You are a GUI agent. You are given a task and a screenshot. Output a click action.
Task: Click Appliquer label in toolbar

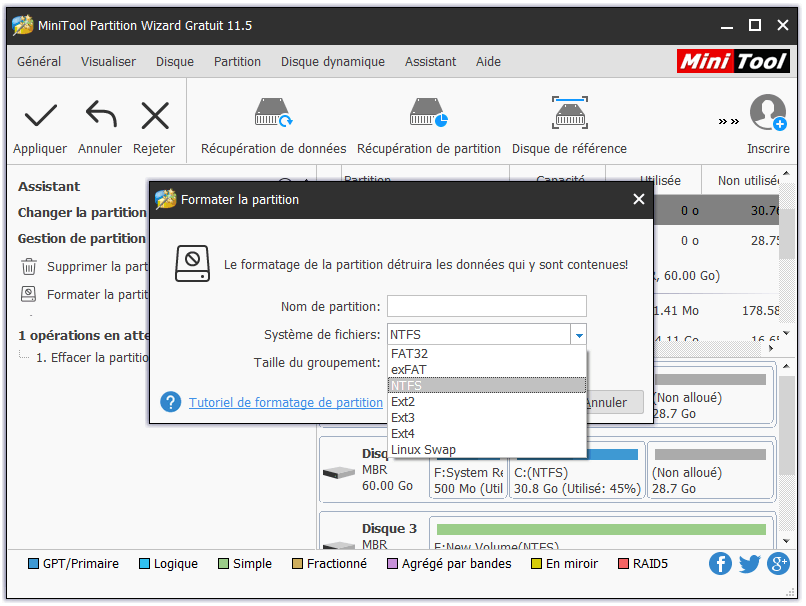(x=40, y=149)
